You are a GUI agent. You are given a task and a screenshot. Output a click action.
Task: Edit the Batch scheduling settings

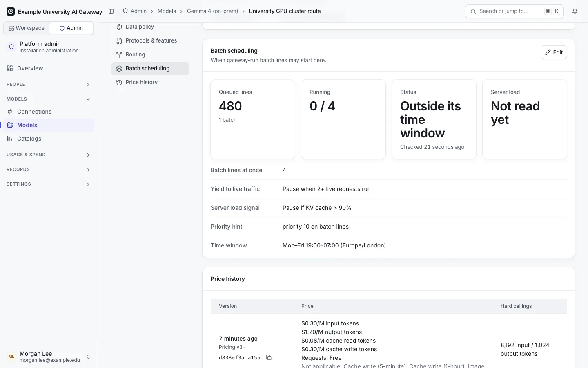(x=554, y=52)
